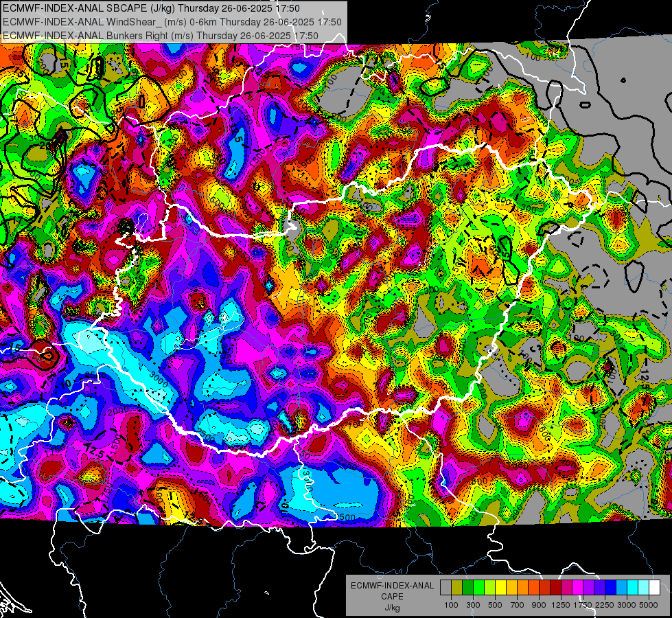Click the legend value 5000
Viewport: 672px width, 618px height.
[649, 605]
